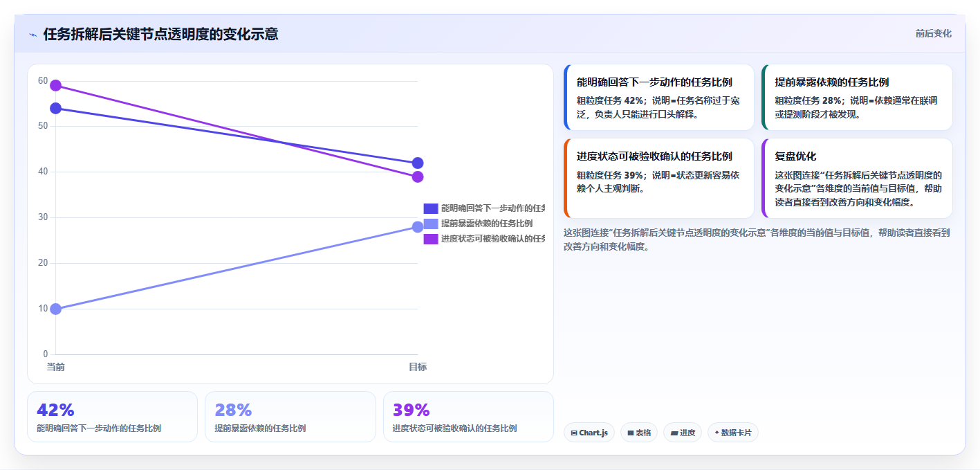The image size is (980, 470).
Task: Click the 数据卡片 tag chip
Action: point(733,433)
